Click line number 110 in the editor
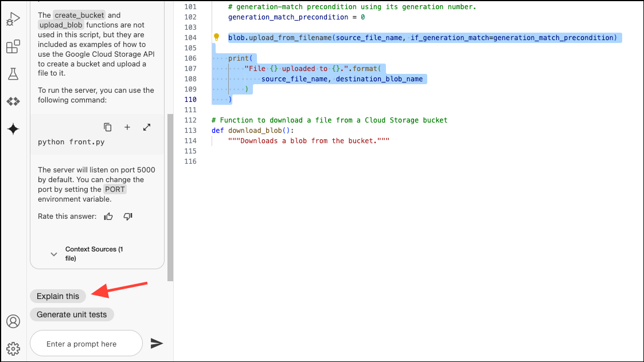This screenshot has height=362, width=644. coord(190,99)
